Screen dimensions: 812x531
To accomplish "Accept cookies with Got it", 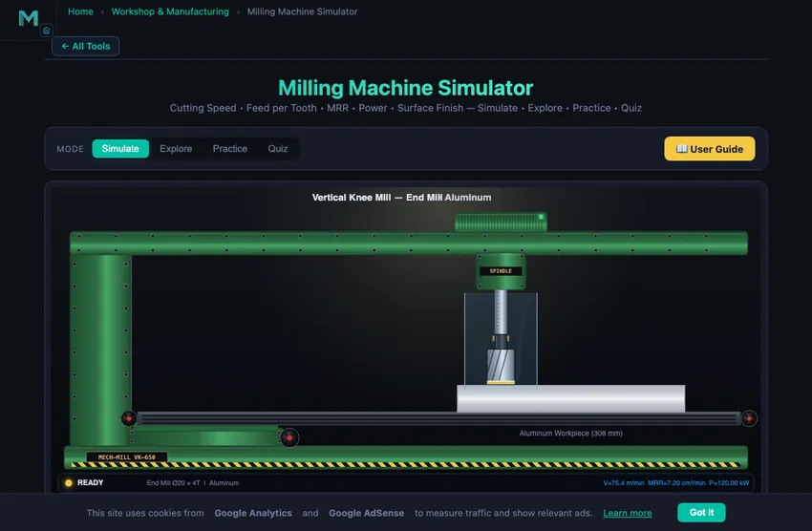I will click(x=701, y=512).
